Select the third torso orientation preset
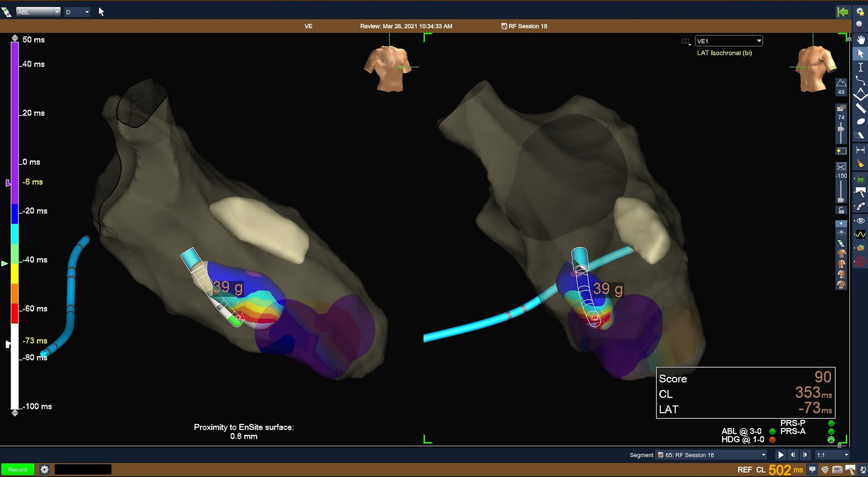868x477 pixels. point(841,275)
